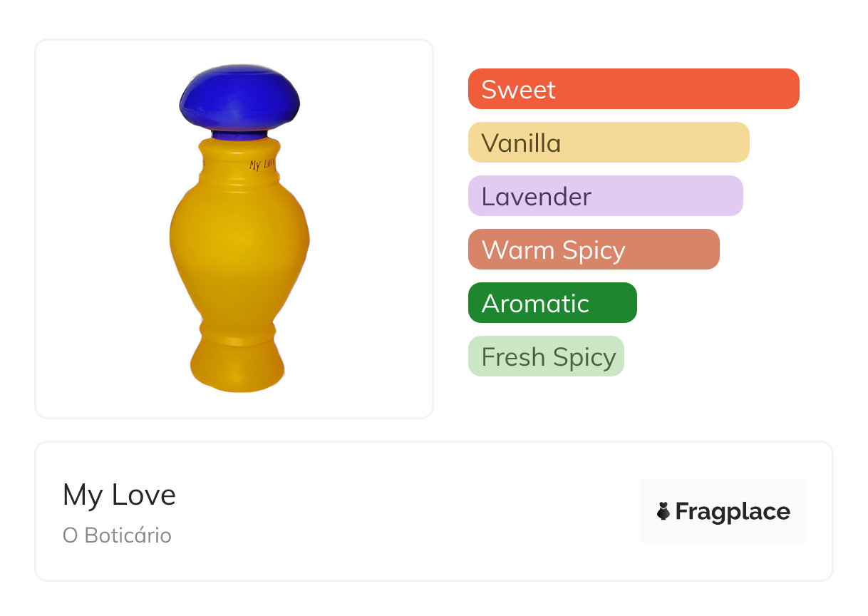The height and width of the screenshot is (616, 868).
Task: Select the light green Fresh Spicy bar
Action: pos(545,356)
